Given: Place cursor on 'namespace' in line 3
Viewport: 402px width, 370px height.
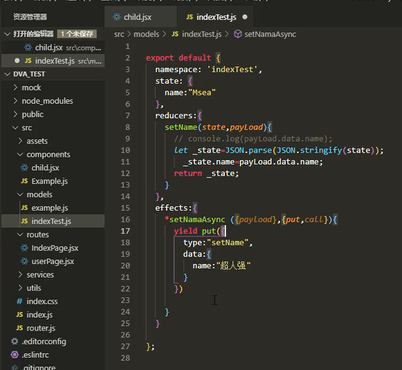Looking at the screenshot, I should click(x=176, y=69).
